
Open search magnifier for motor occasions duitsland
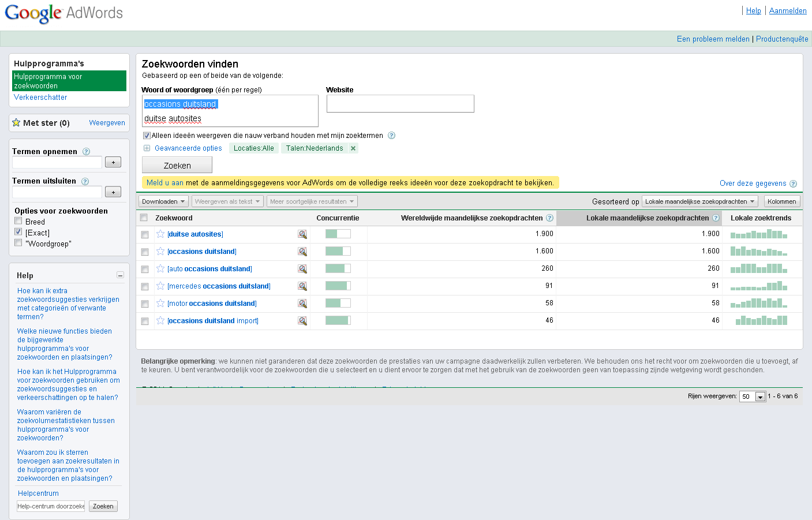[x=302, y=304]
